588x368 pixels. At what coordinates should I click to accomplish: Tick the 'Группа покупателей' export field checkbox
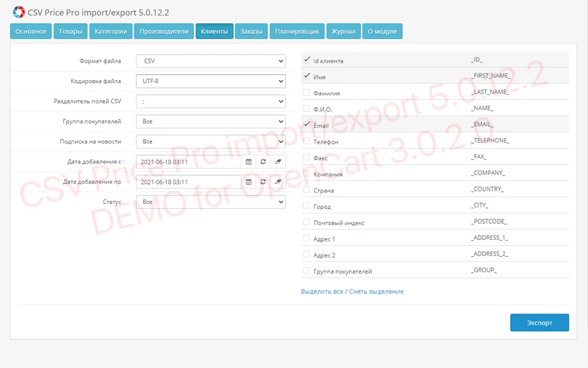point(306,270)
